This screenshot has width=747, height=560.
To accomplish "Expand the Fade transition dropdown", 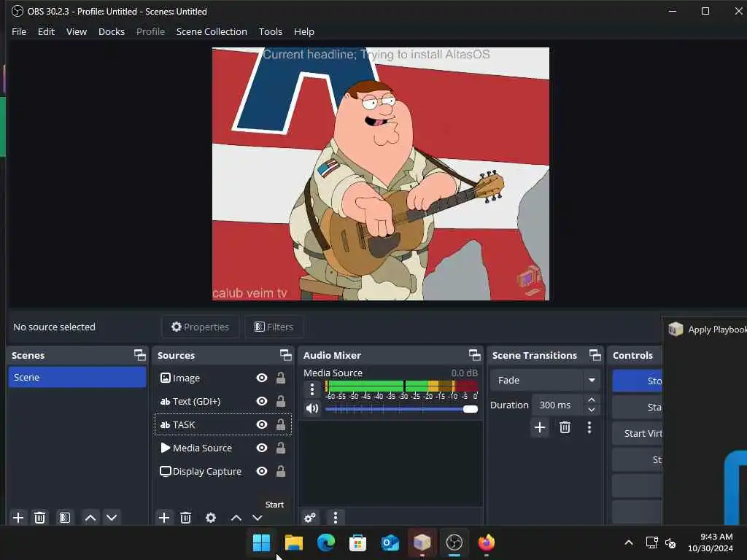I will point(592,381).
